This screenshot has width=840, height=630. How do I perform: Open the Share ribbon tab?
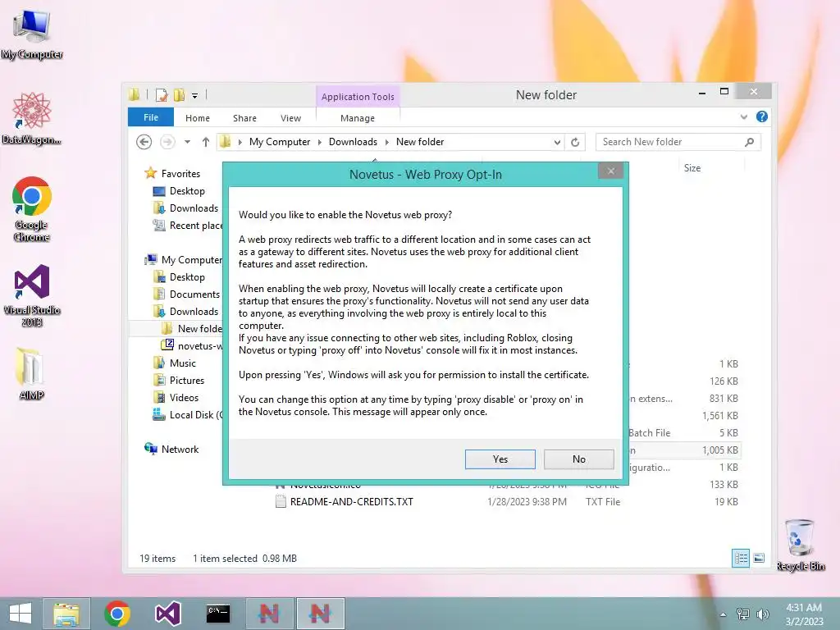244,118
